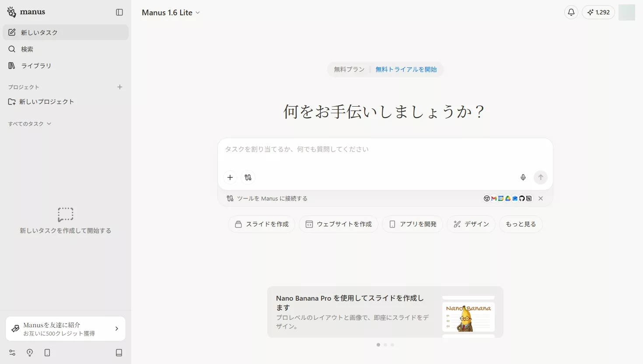Click the mobile app icon at bottom left

pyautogui.click(x=47, y=353)
